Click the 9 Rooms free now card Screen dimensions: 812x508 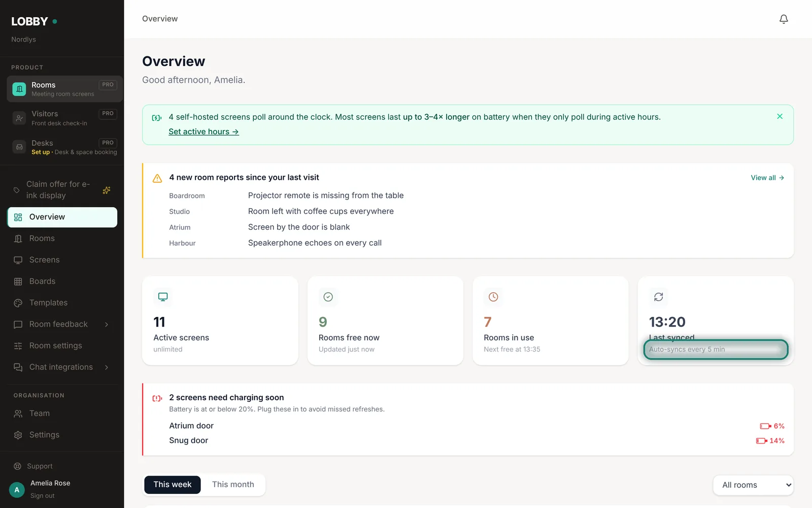[385, 321]
